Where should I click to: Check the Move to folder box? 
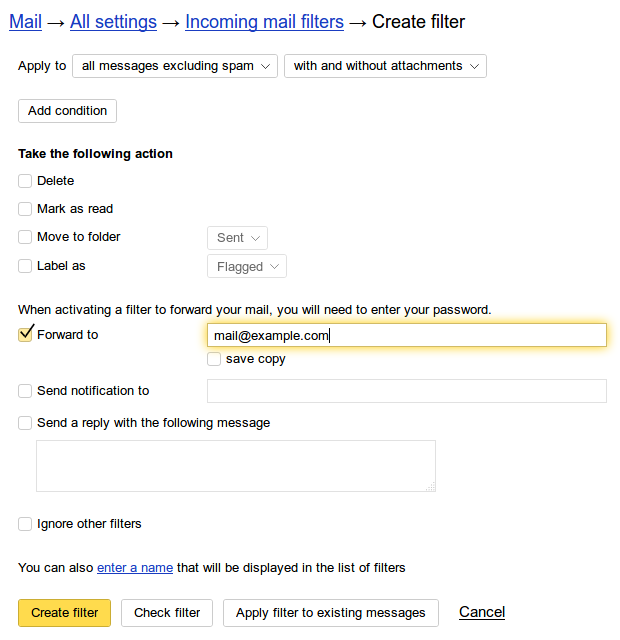[25, 237]
